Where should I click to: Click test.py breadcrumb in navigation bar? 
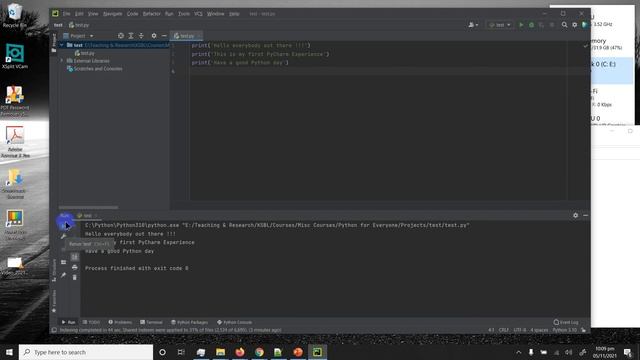tap(79, 25)
